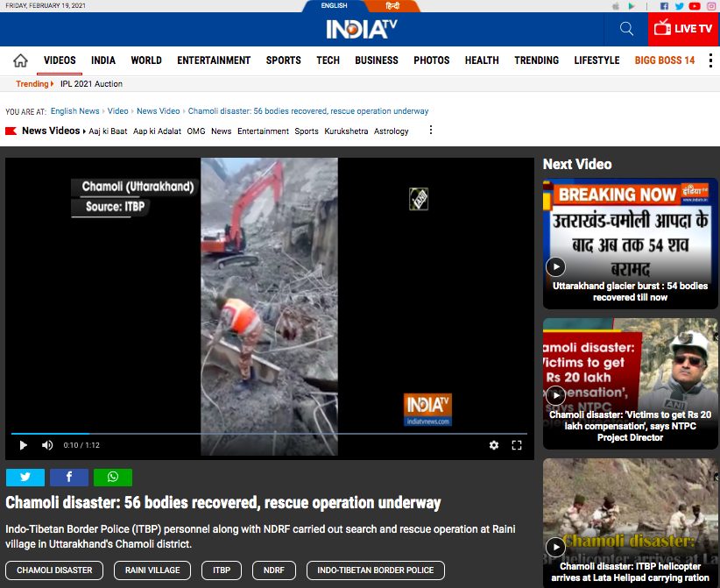Open the Chamoli Disaster tag

click(x=54, y=570)
